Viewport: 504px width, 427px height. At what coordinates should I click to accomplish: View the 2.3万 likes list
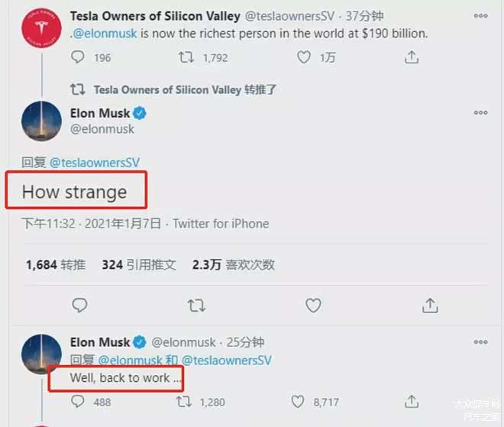point(232,265)
